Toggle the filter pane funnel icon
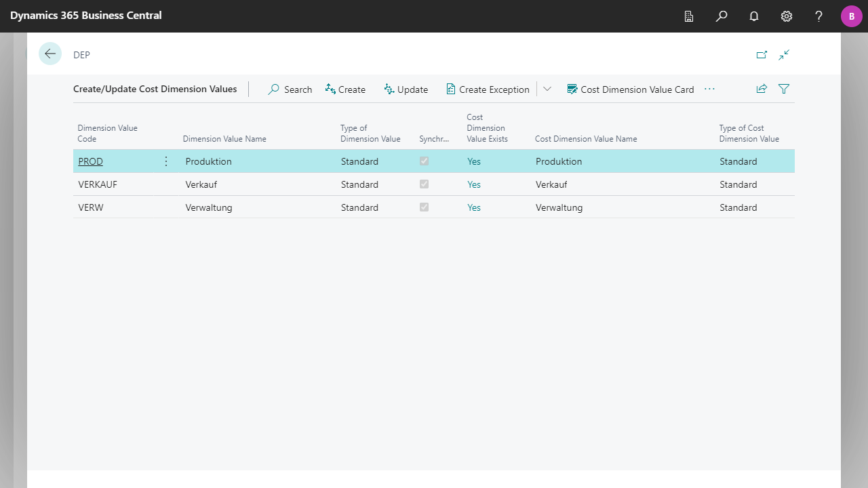The image size is (868, 488). tap(784, 89)
